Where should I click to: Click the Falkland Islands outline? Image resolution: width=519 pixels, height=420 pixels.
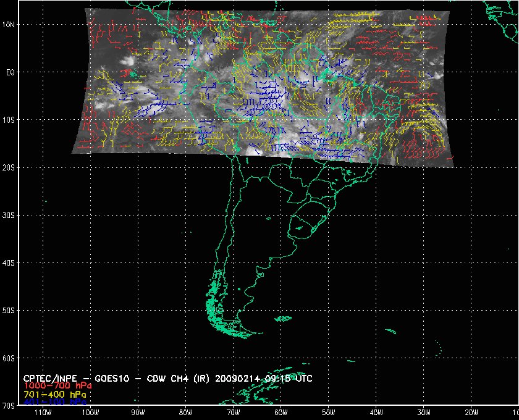(x=284, y=319)
